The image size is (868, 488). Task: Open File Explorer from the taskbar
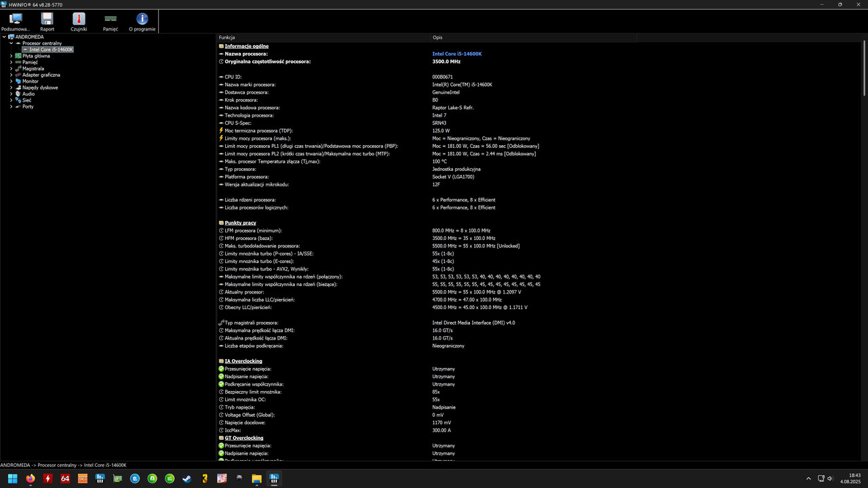coord(257,479)
